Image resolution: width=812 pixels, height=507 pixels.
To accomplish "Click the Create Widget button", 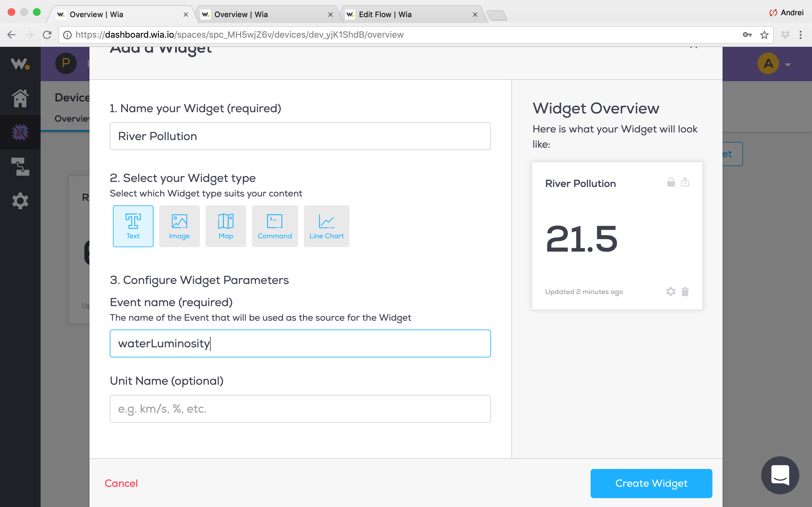I will (651, 483).
